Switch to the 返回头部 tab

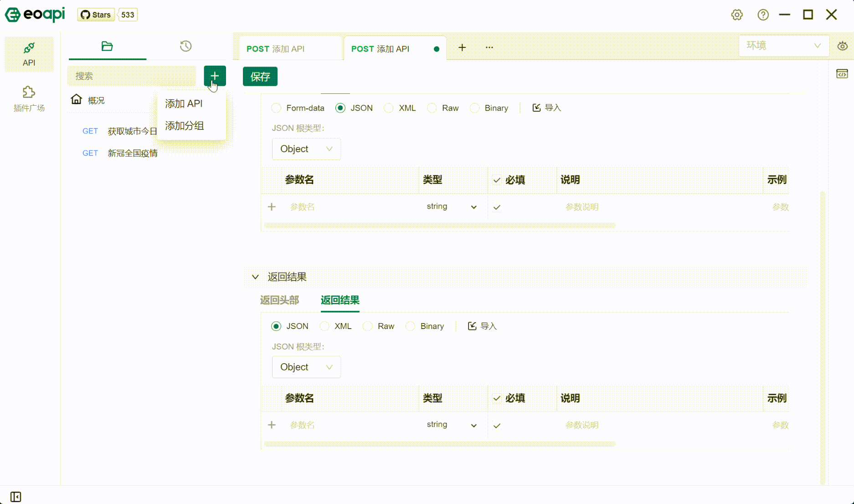[279, 300]
